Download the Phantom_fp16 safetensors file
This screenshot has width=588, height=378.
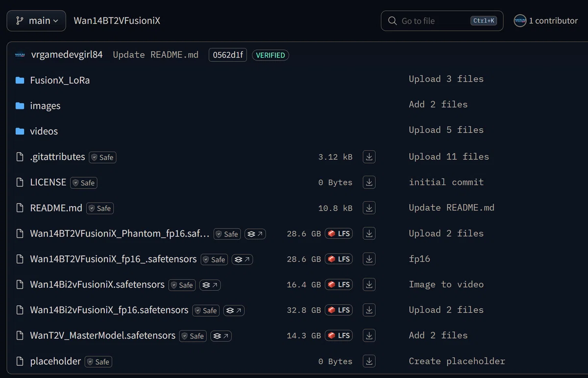point(369,233)
